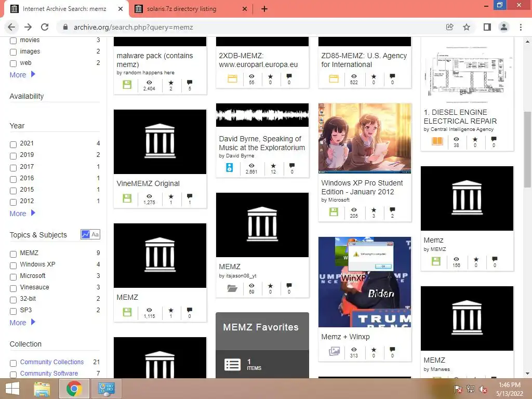Check the MEMZ topic filter

tap(13, 254)
